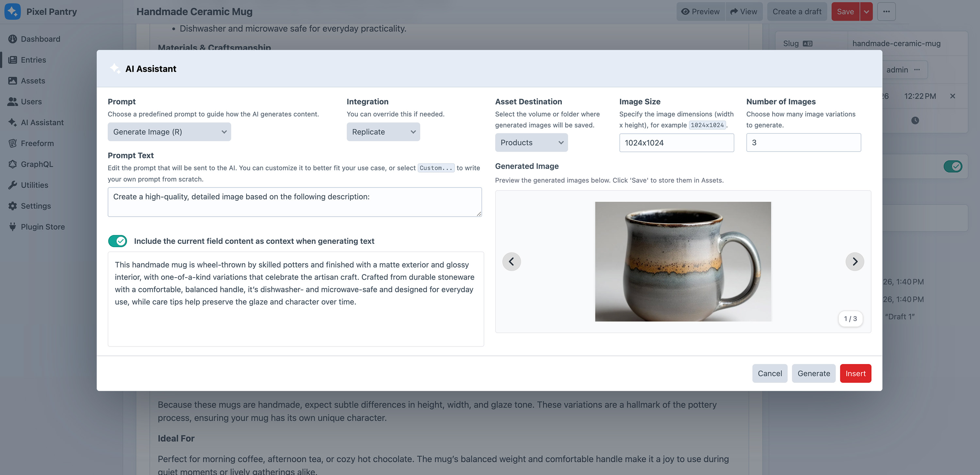Expand the Save button dropdown arrow
Viewport: 980px width, 475px height.
pos(866,11)
